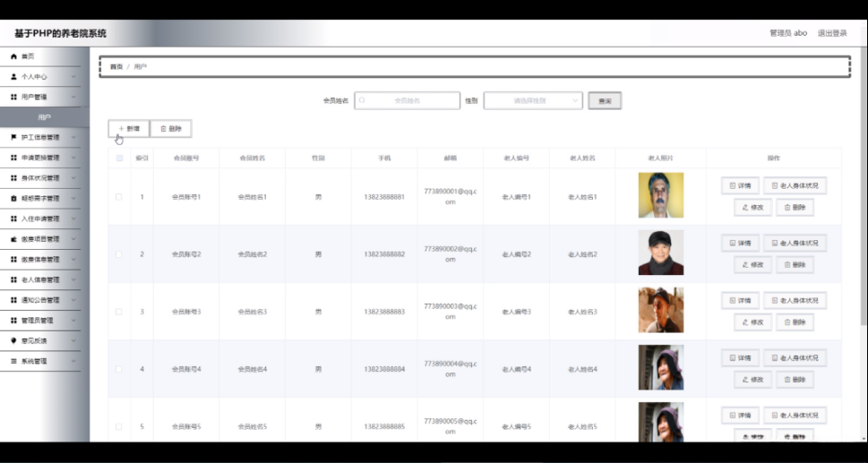Click the document icon in row 2's 详情
The image size is (868, 463).
[733, 243]
